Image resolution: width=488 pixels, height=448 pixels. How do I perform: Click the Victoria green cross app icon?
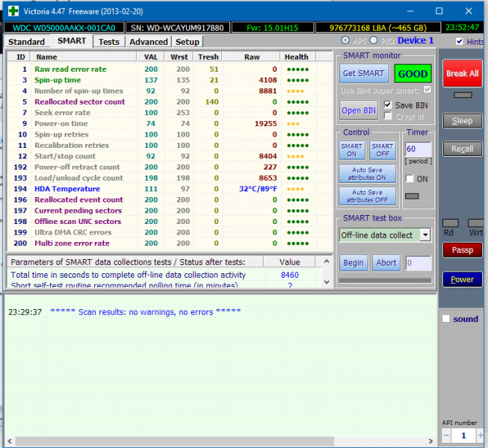[x=13, y=11]
